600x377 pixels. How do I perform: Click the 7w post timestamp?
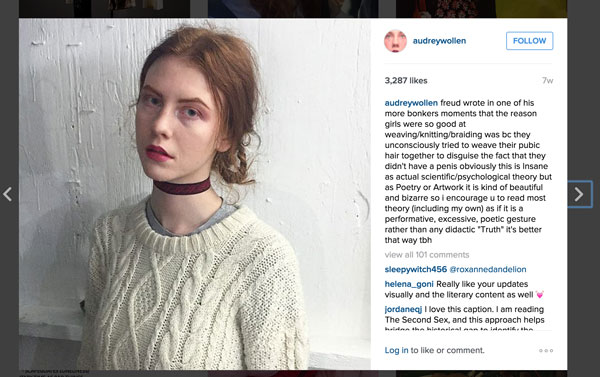[x=548, y=80]
